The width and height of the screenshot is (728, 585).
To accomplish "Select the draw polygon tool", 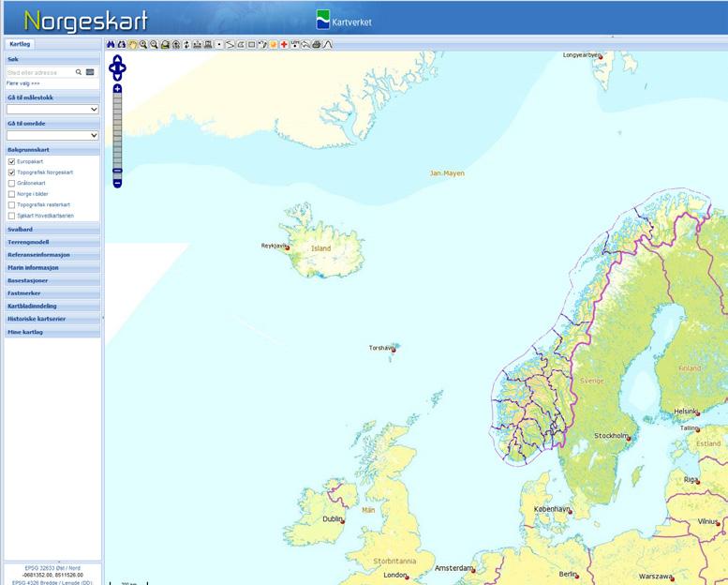I will click(241, 45).
